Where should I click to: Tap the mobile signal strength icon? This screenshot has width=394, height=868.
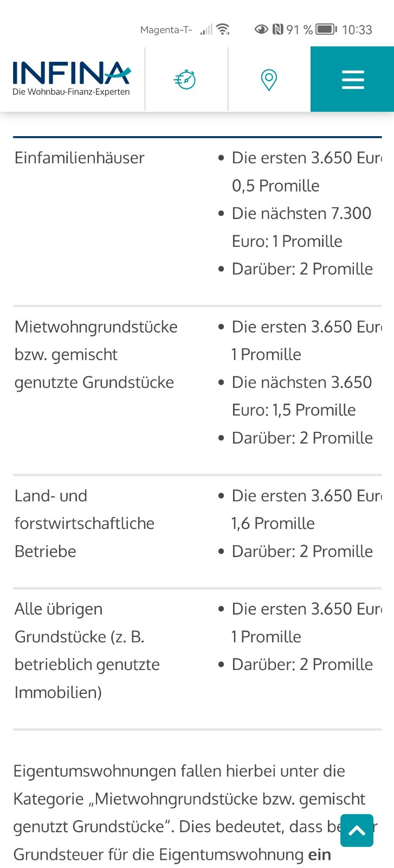206,29
